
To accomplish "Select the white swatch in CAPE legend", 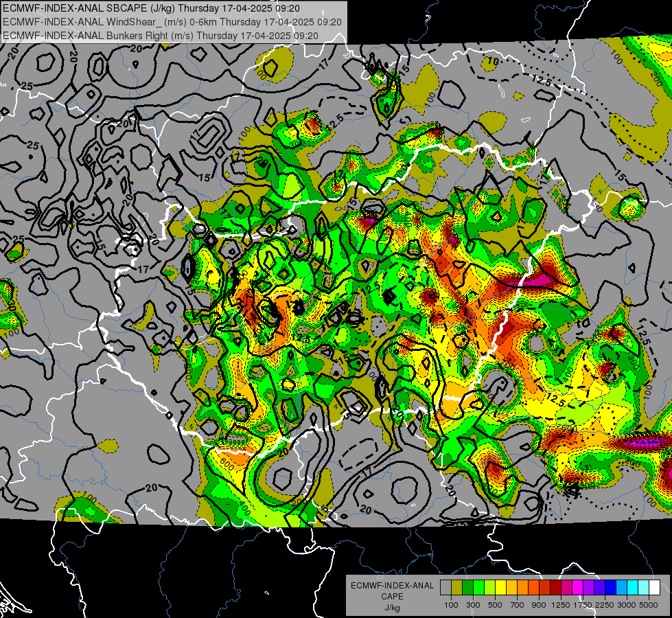I will click(654, 587).
